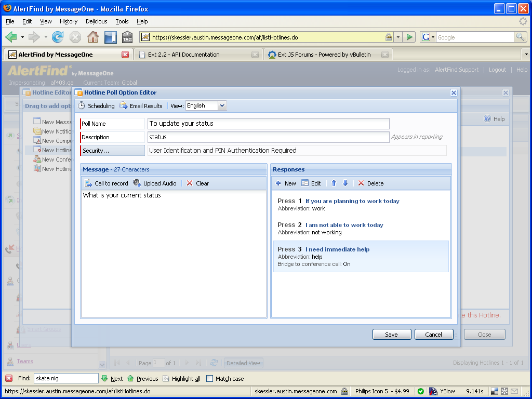Click the Google search box
The width and height of the screenshot is (532, 399).
(475, 37)
